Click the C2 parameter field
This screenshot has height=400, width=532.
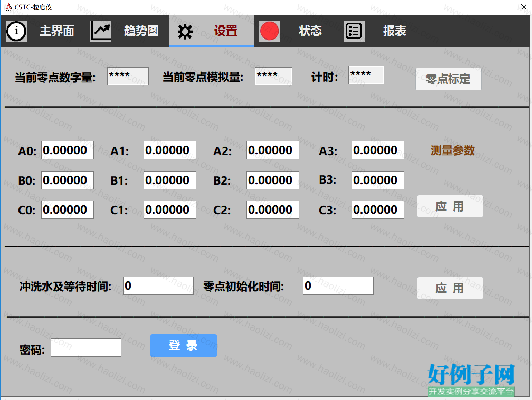pos(273,210)
